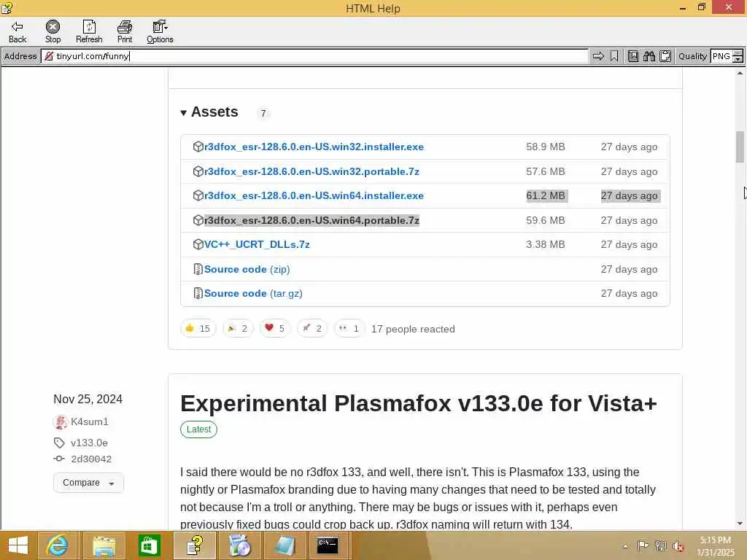Open commit 2d30042 link
Viewport: 747px width, 560px height.
pos(91,459)
